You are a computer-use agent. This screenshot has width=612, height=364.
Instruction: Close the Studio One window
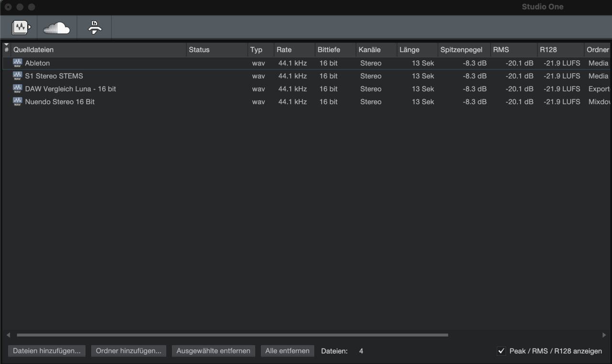coord(8,7)
